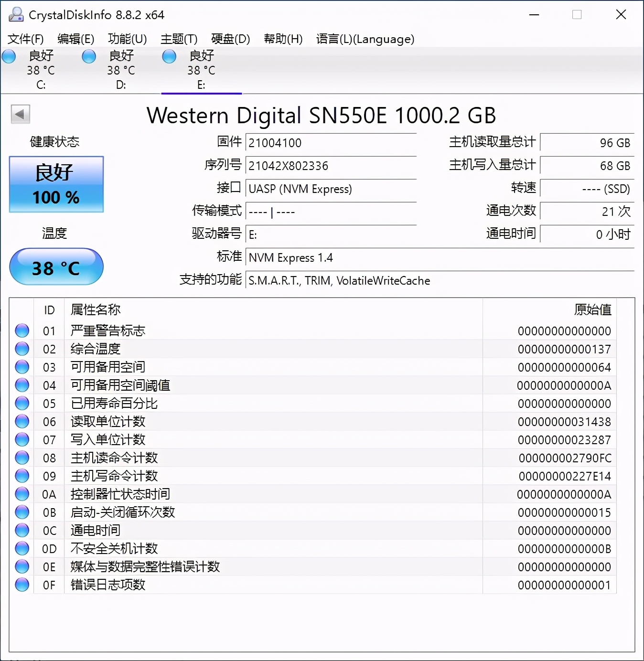This screenshot has width=644, height=661.
Task: Click the drive E: health status icon
Action: tap(169, 56)
